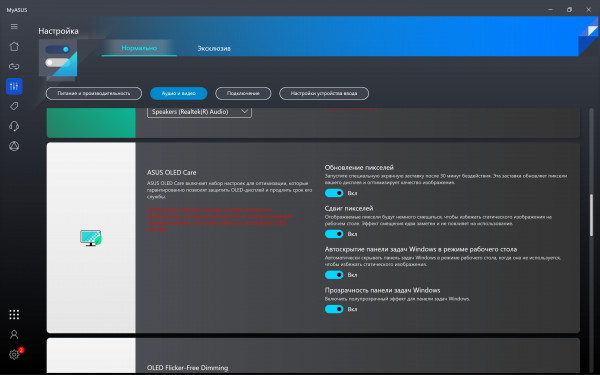
Task: Open the user account profile icon
Action: pyautogui.click(x=14, y=334)
